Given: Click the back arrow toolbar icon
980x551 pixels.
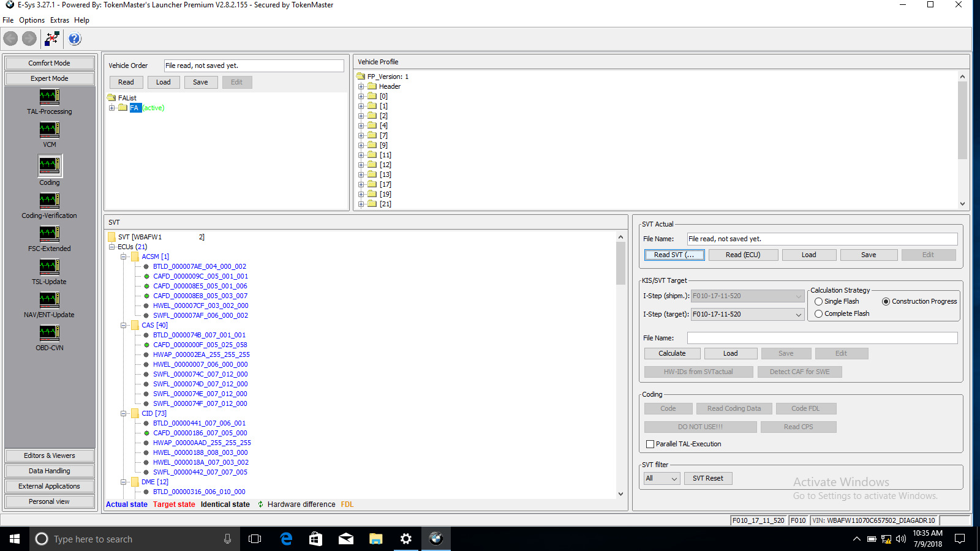Looking at the screenshot, I should 10,39.
